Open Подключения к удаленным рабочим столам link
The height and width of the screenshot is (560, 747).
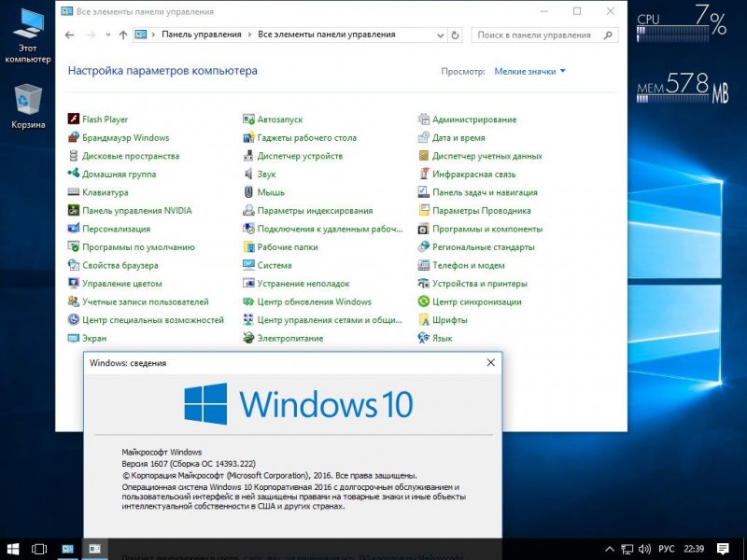(x=331, y=229)
